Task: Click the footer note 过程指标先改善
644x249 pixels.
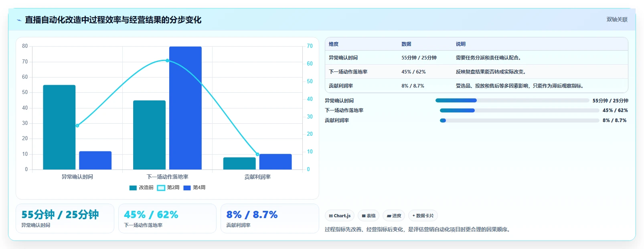Action: 417,230
